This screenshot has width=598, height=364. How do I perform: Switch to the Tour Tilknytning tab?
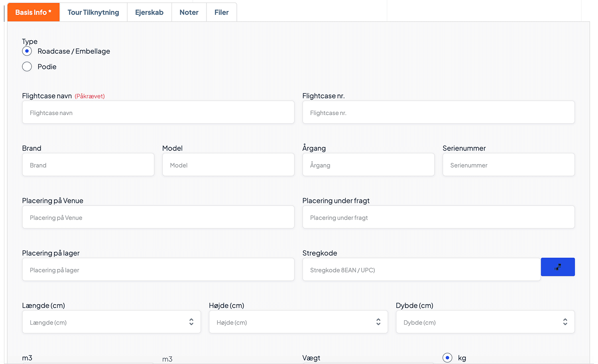93,12
